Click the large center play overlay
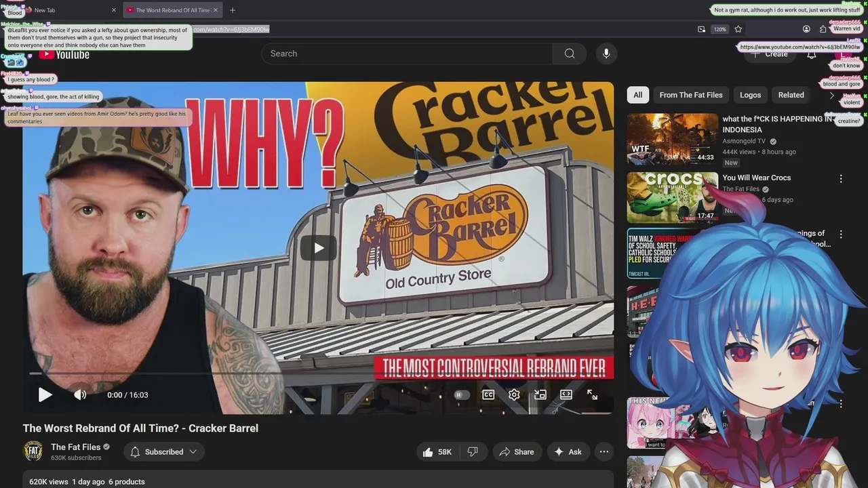 (x=319, y=248)
